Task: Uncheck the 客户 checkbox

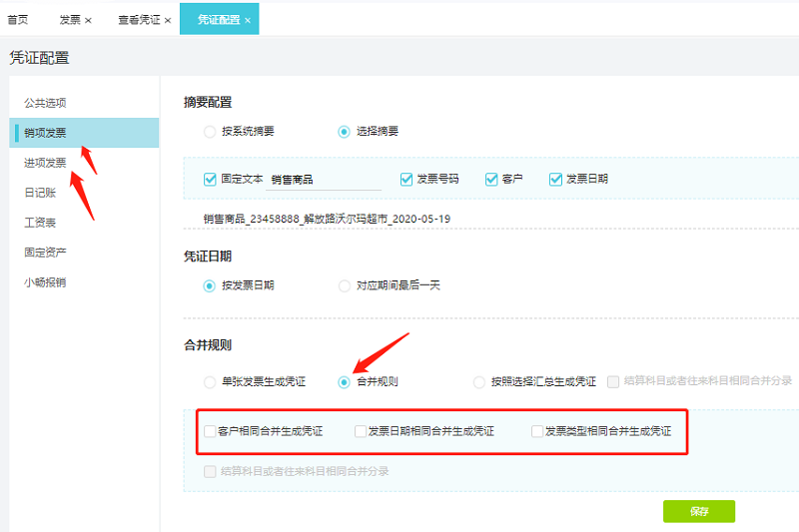Action: point(491,180)
